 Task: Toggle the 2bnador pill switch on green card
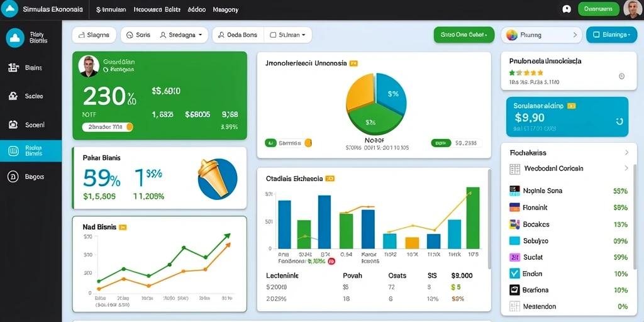coord(108,127)
